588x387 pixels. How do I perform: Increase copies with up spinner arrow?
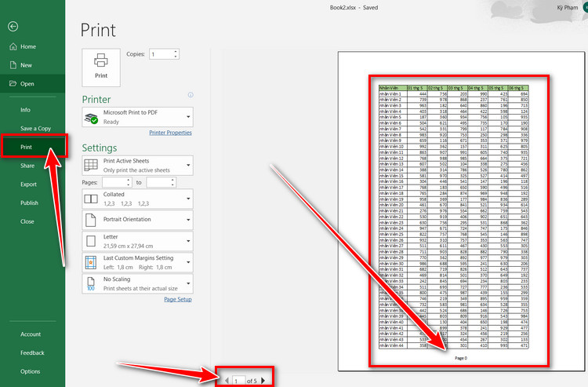(176, 52)
